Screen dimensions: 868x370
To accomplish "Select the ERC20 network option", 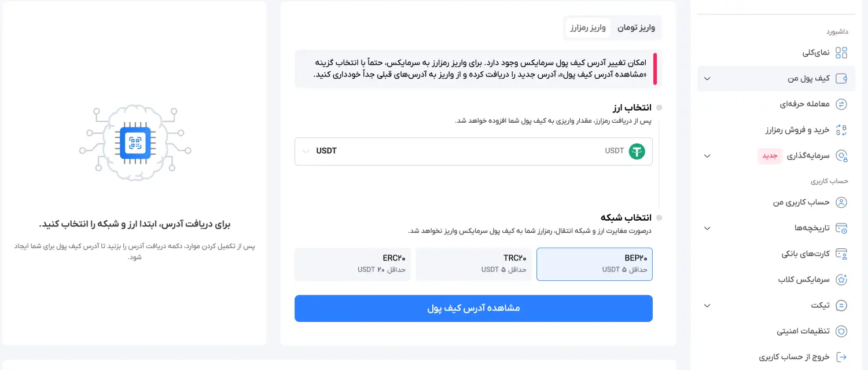I will [x=352, y=263].
